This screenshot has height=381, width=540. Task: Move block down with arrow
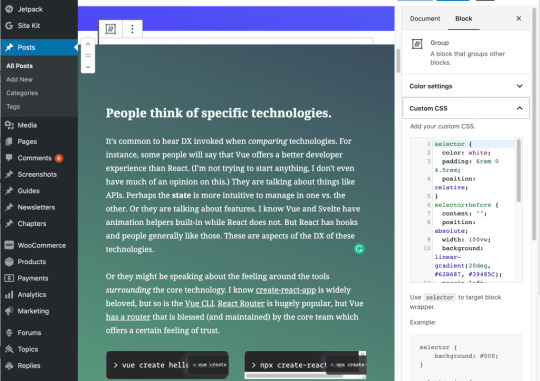[x=88, y=67]
